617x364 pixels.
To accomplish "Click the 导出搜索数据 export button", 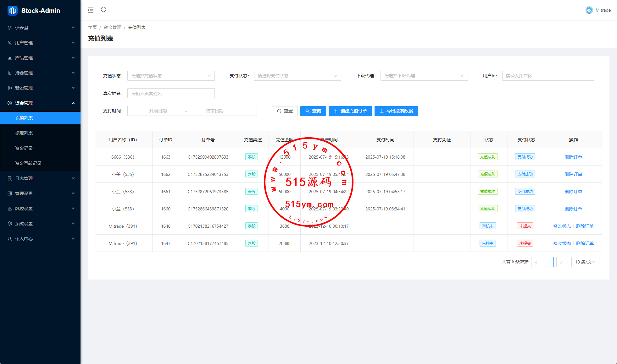I will pos(396,111).
